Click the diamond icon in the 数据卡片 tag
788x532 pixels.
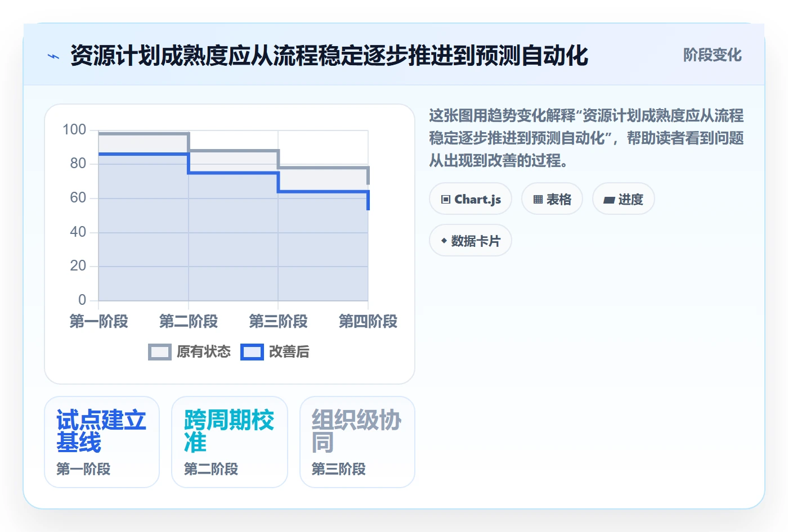444,241
